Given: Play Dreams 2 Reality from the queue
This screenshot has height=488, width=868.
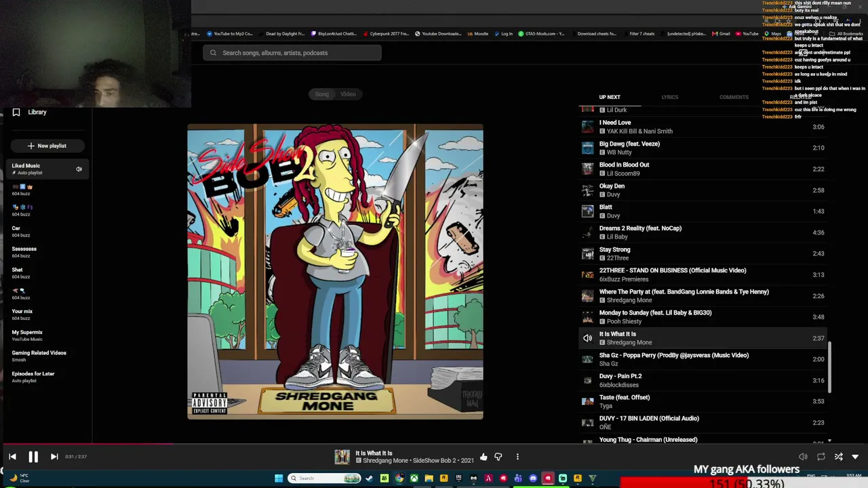Looking at the screenshot, I should point(704,232).
